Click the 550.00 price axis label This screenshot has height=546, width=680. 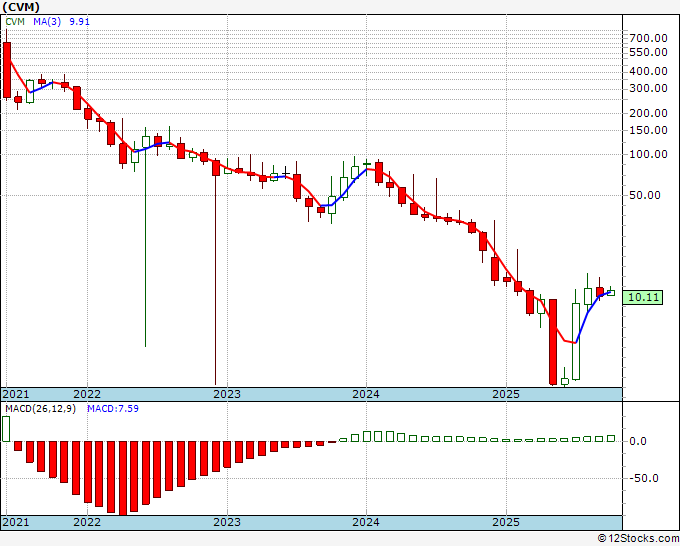point(649,52)
